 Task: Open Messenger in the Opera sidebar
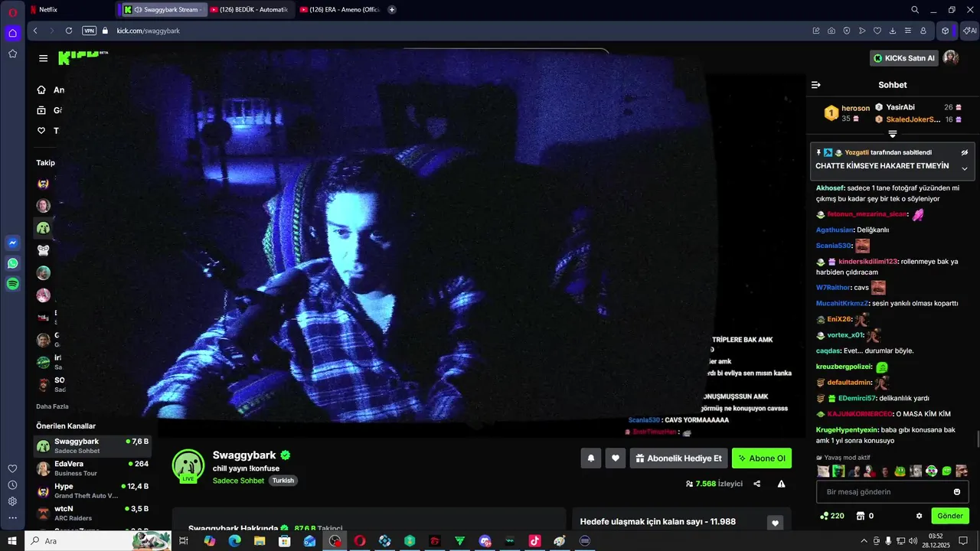click(x=12, y=243)
